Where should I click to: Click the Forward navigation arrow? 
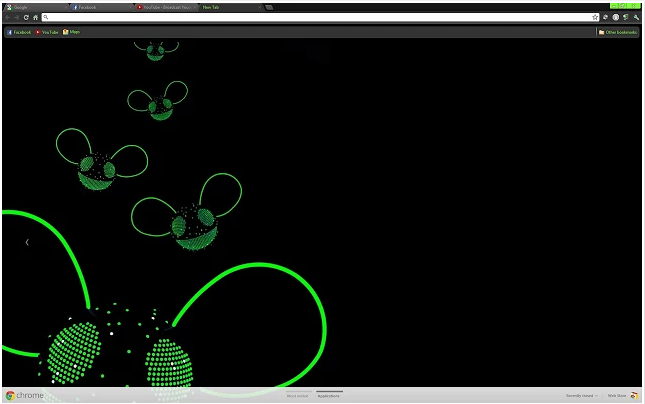click(16, 17)
